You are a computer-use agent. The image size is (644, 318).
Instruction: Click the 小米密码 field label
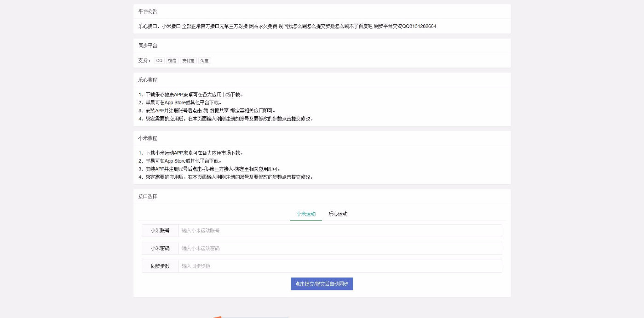pyautogui.click(x=160, y=248)
